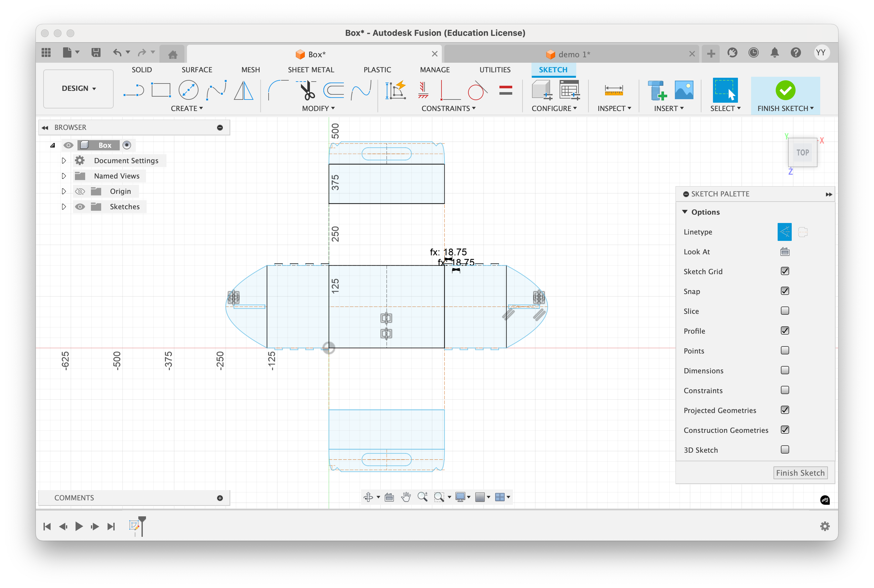
Task: Uncheck the Sketch Grid checkbox
Action: click(x=784, y=271)
